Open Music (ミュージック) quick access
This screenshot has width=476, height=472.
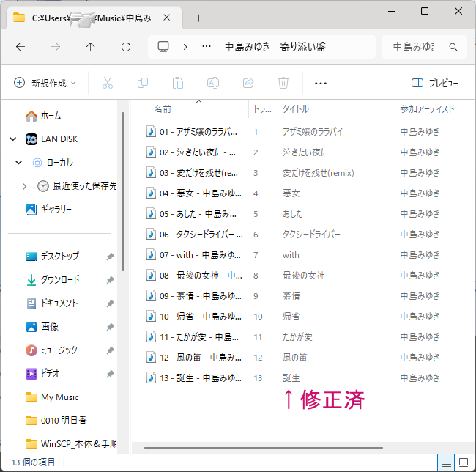51,350
